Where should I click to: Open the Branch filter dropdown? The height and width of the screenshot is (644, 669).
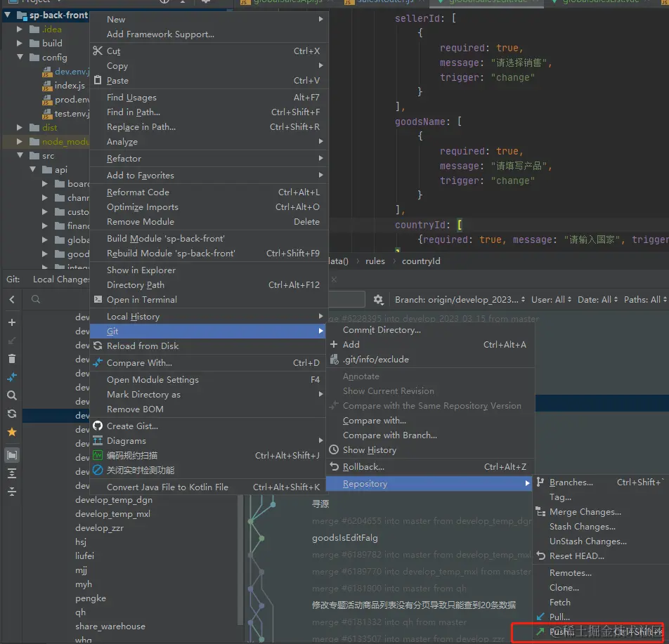click(x=460, y=300)
